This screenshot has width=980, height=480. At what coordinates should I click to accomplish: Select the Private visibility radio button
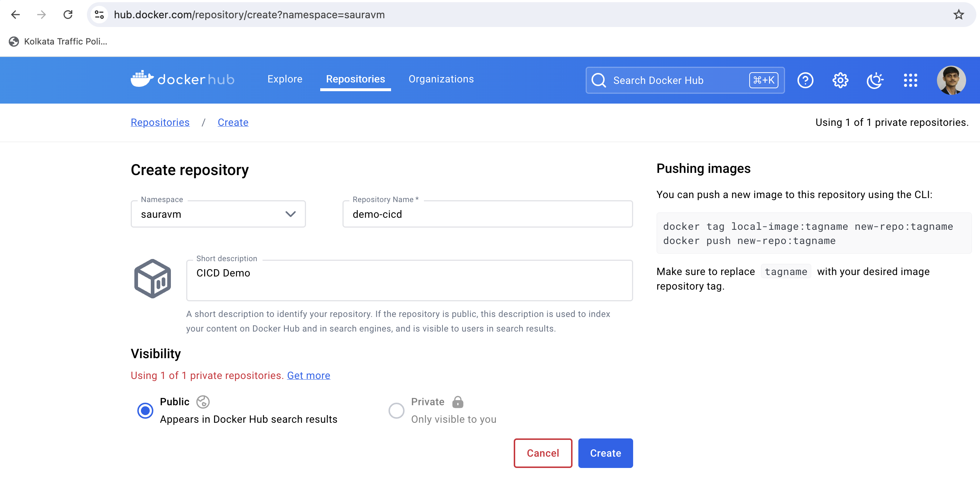396,410
